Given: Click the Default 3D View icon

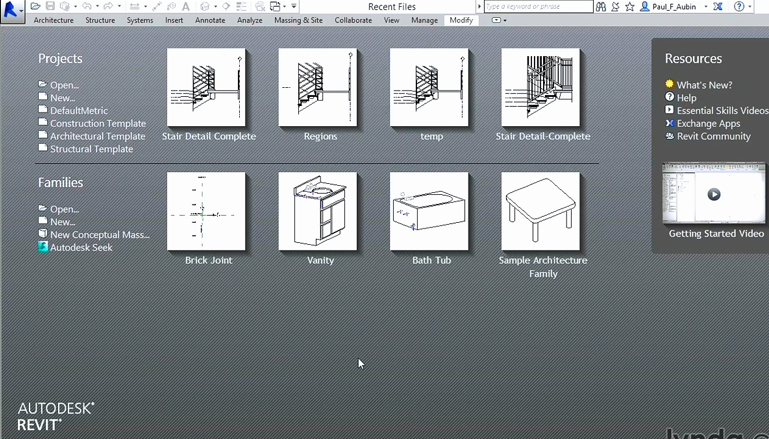Looking at the screenshot, I should click(x=205, y=6).
